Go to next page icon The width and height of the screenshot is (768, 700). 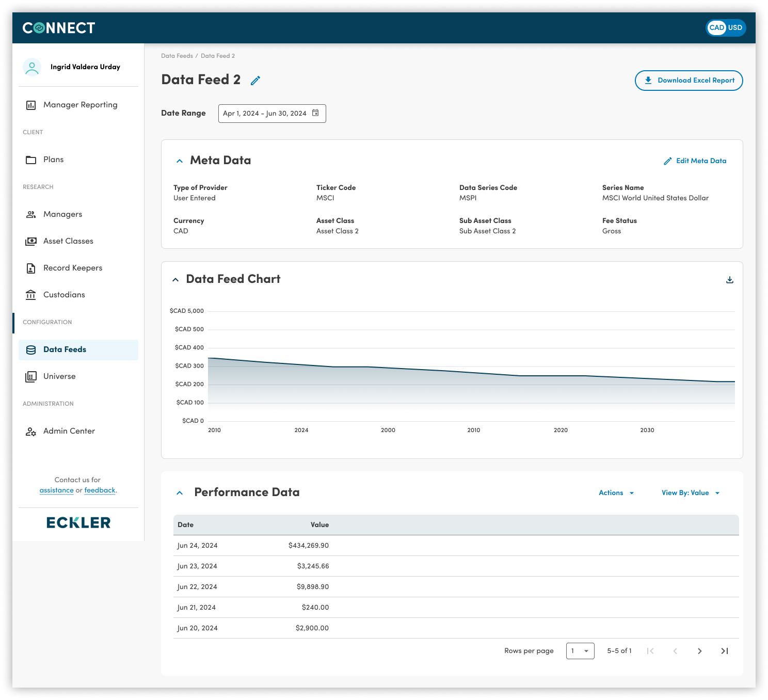(x=700, y=651)
